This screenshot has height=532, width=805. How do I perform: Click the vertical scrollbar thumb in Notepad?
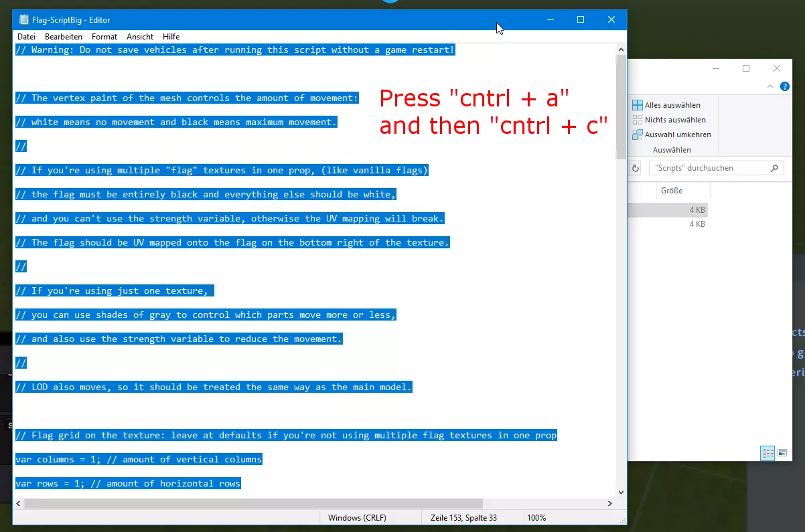pyautogui.click(x=621, y=107)
